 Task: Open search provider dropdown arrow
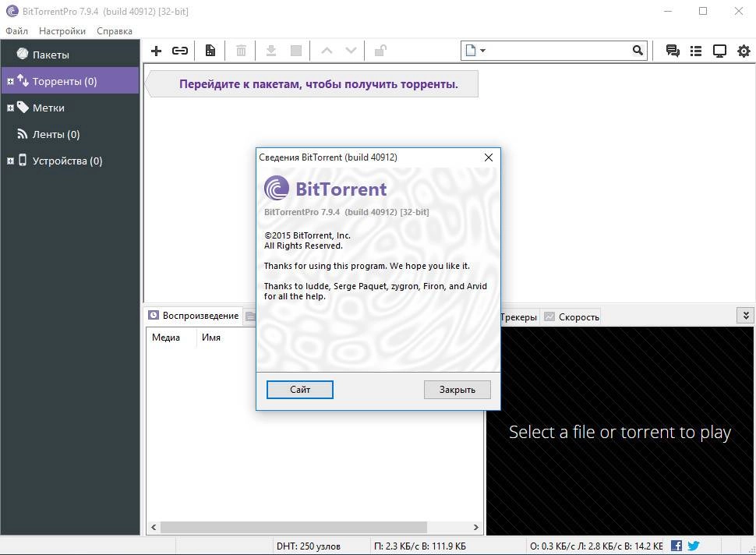(482, 50)
